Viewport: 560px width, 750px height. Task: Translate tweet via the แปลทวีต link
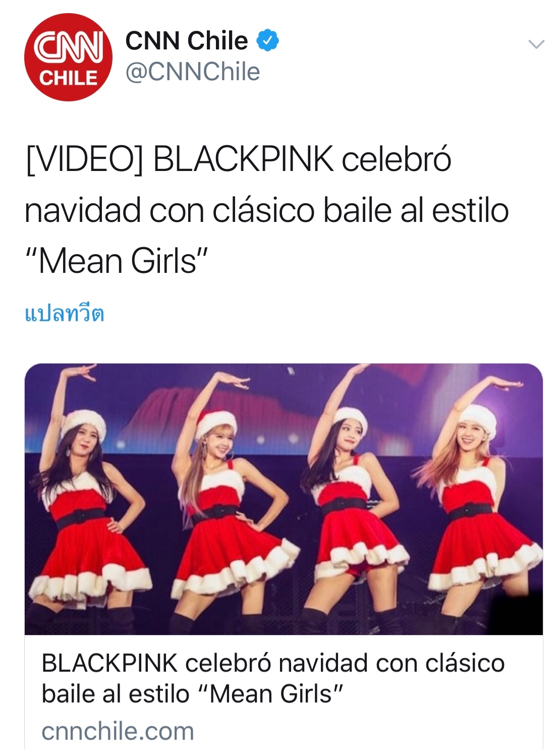pos(65,314)
